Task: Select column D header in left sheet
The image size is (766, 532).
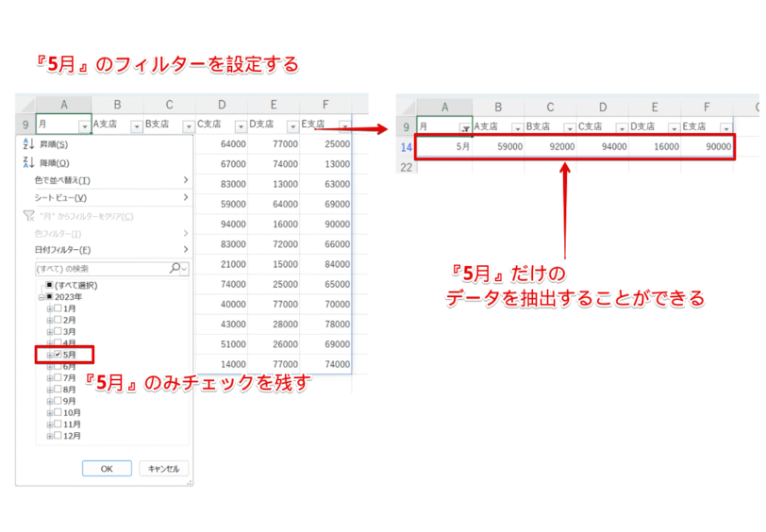Action: pyautogui.click(x=222, y=105)
